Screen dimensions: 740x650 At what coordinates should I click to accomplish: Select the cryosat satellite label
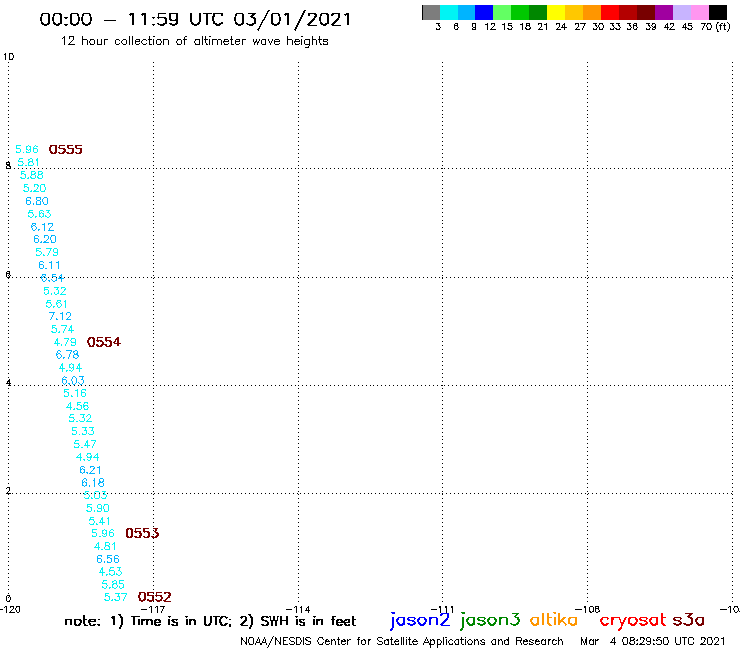pos(633,620)
